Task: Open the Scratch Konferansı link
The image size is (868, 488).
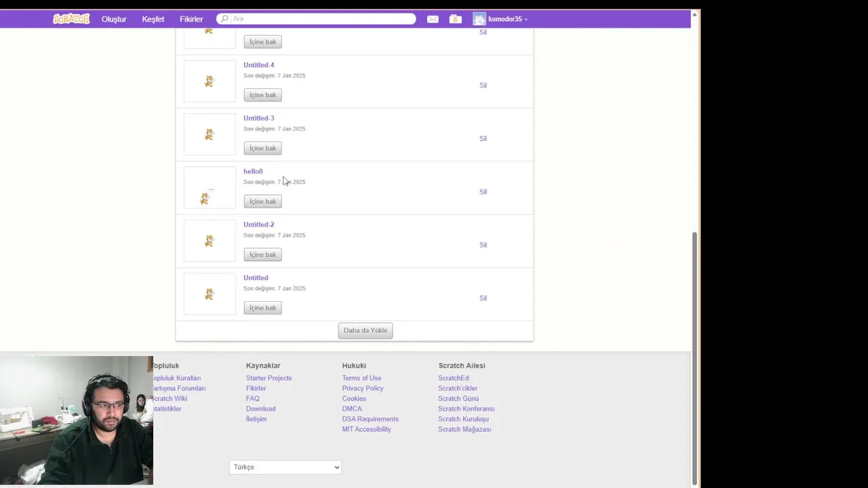Action: (x=466, y=409)
